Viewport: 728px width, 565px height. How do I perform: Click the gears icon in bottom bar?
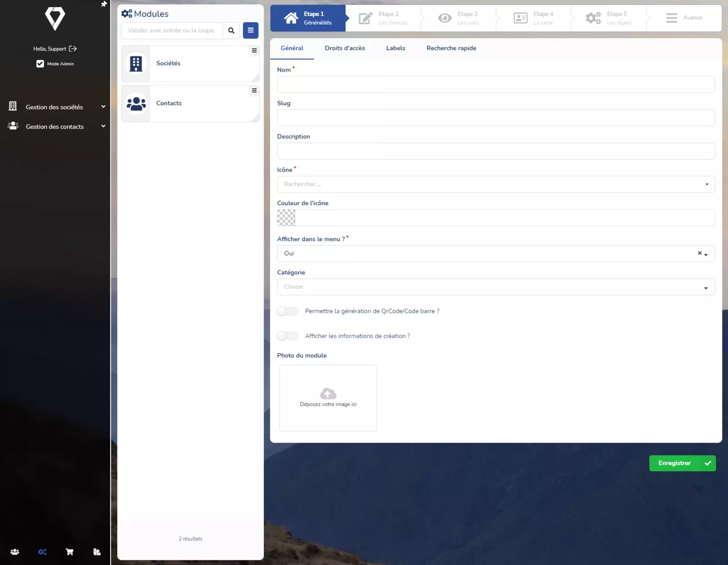42,552
